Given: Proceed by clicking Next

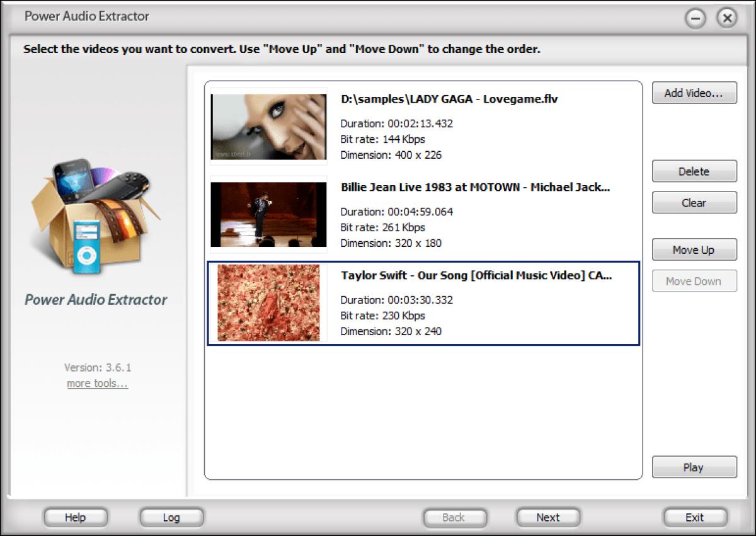Looking at the screenshot, I should click(x=547, y=517).
